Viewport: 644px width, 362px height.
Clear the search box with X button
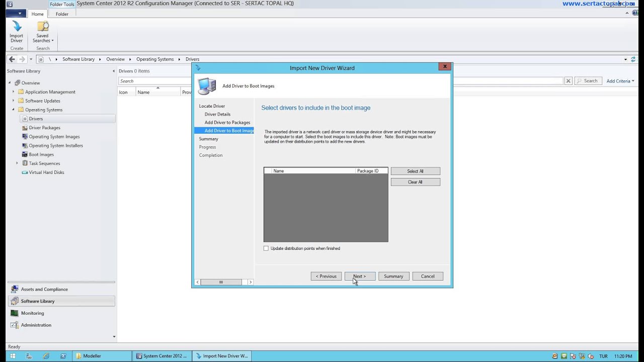(x=568, y=81)
